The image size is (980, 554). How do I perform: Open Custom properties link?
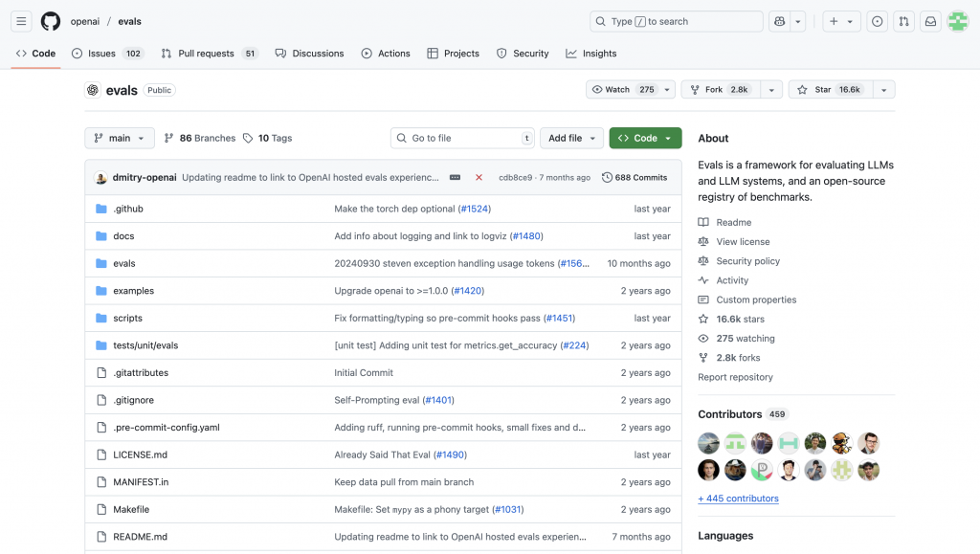(x=756, y=299)
